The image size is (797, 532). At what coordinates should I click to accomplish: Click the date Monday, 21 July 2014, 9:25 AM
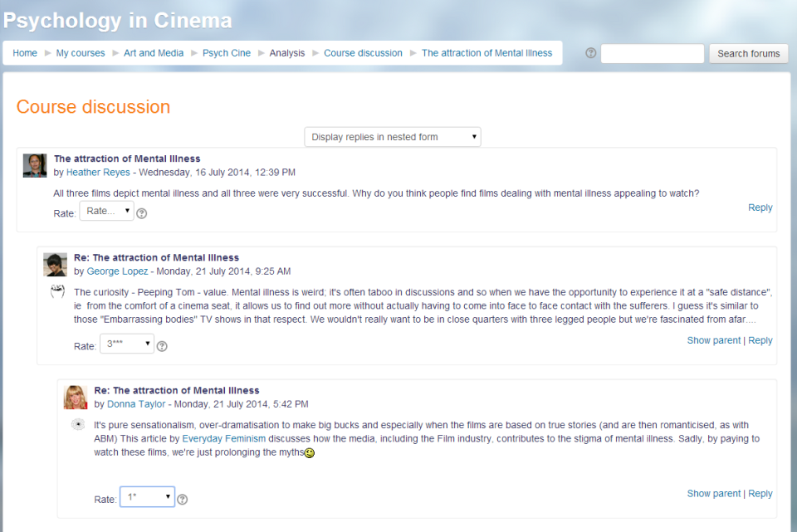[x=223, y=271]
